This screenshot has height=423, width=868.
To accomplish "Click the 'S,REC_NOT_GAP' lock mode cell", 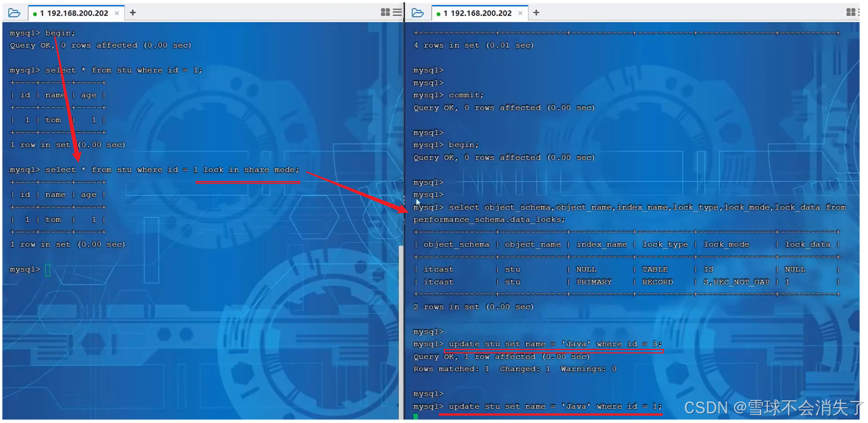I will [x=737, y=282].
